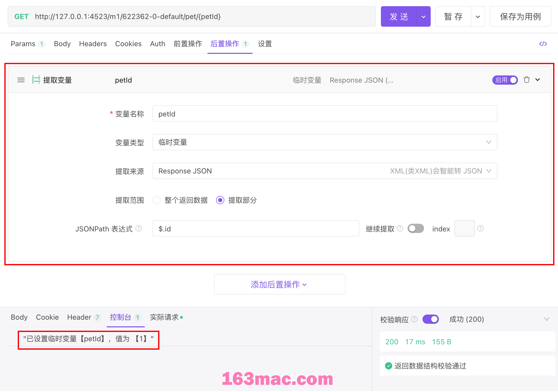Open the response Cookie tab
Viewport: 558px width, 392px height.
pyautogui.click(x=47, y=317)
